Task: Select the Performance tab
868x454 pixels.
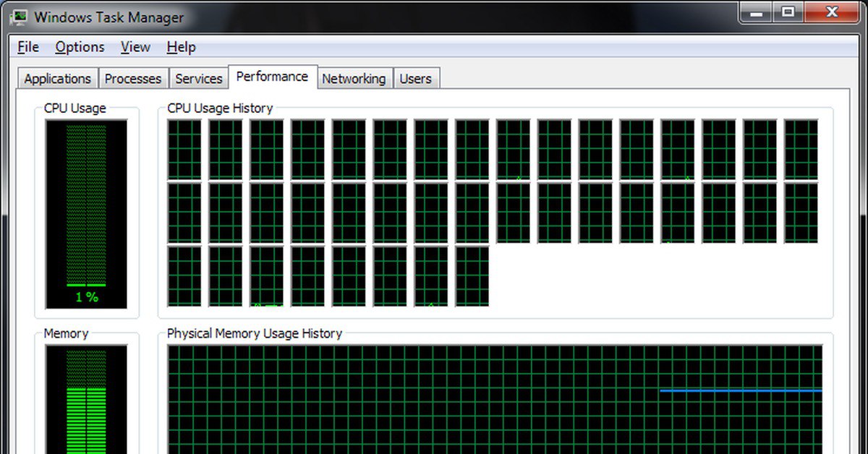Action: click(x=273, y=77)
